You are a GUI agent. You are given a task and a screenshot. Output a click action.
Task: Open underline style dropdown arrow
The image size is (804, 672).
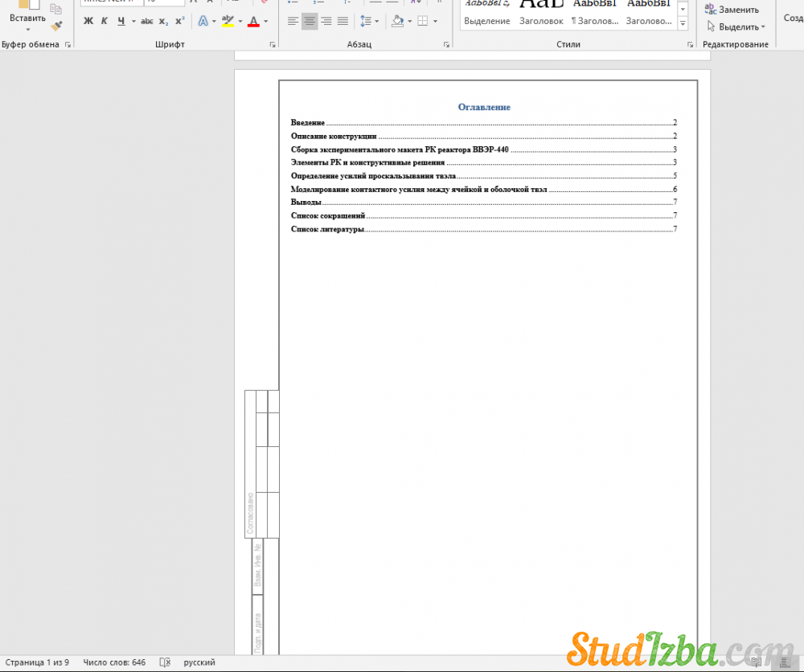pos(133,22)
